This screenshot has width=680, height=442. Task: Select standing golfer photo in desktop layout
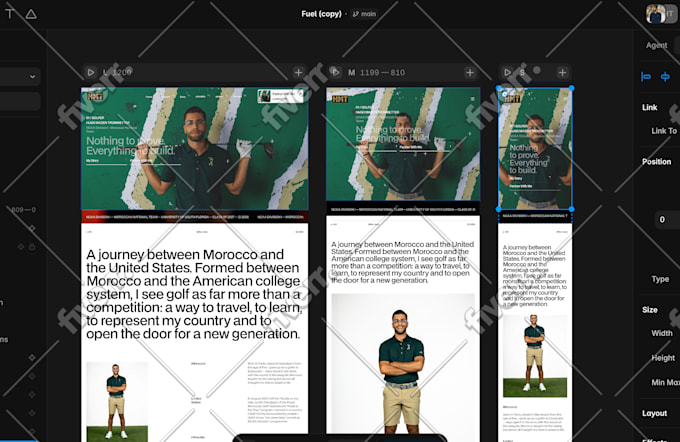click(117, 402)
